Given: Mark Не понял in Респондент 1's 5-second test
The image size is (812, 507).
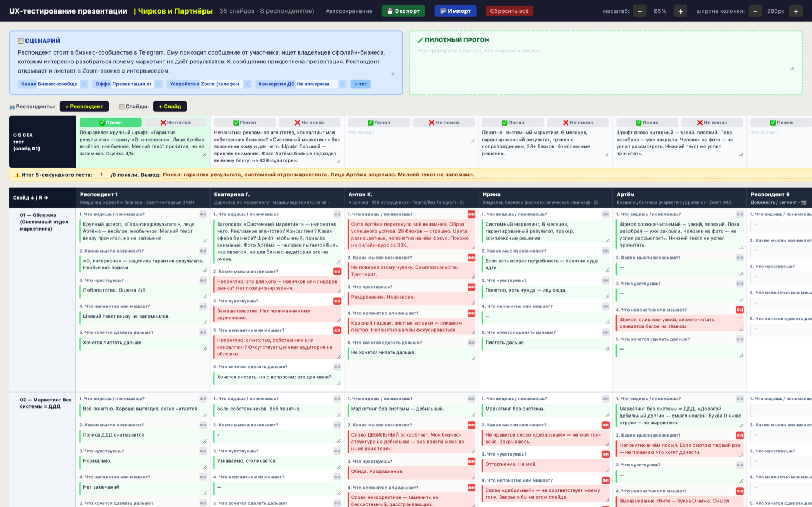Looking at the screenshot, I should click(175, 123).
